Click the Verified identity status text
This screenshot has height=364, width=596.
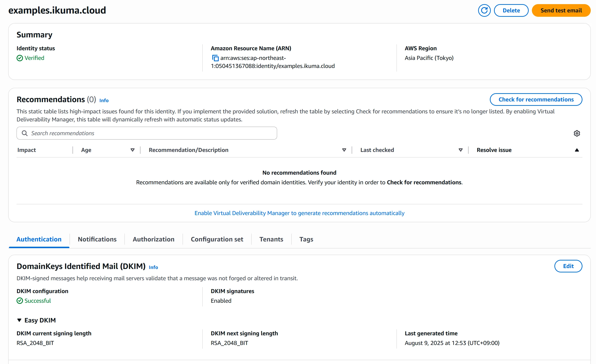point(34,58)
